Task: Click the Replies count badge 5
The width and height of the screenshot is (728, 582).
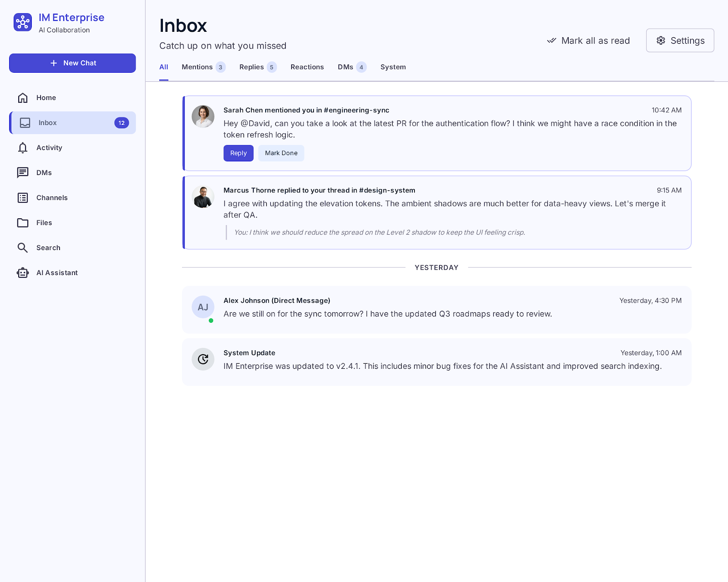Action: coord(272,67)
